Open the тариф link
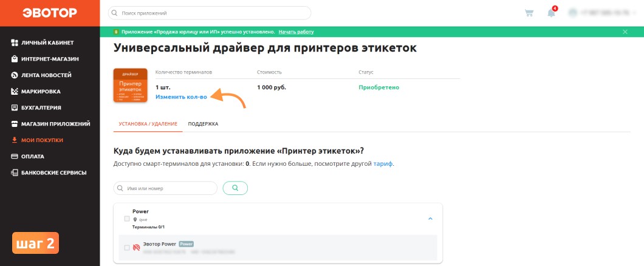 [383, 164]
